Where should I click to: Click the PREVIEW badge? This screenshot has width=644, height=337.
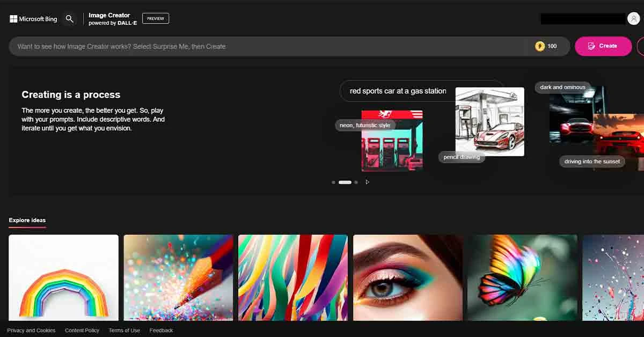pos(156,19)
